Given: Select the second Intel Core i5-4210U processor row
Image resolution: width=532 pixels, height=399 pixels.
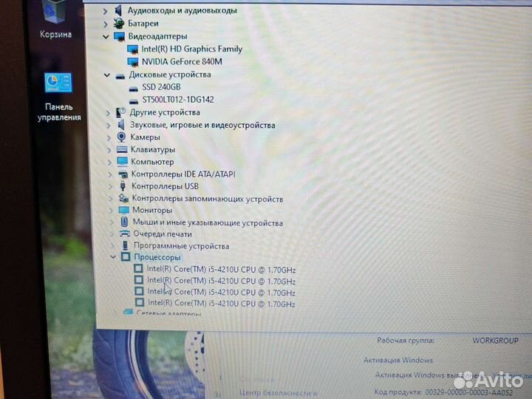Looking at the screenshot, I should pyautogui.click(x=221, y=281).
